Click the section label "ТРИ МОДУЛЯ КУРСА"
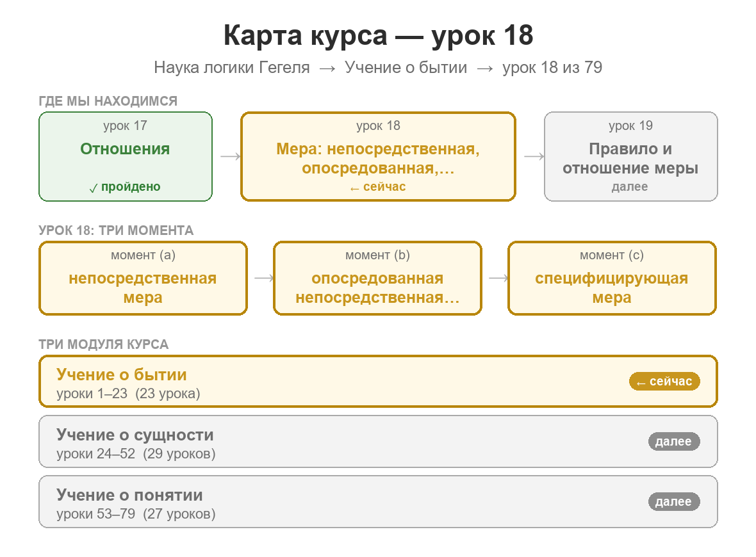The width and height of the screenshot is (756, 557). 104,344
